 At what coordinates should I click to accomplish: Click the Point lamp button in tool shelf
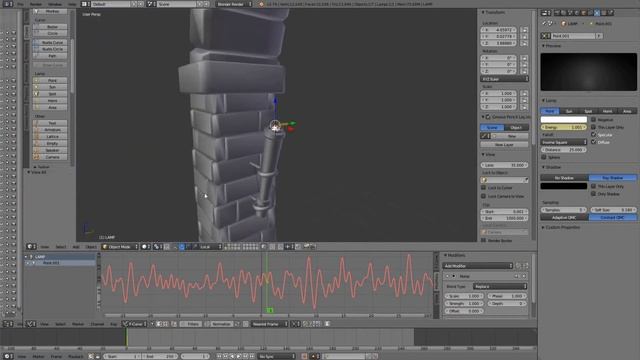pyautogui.click(x=50, y=80)
